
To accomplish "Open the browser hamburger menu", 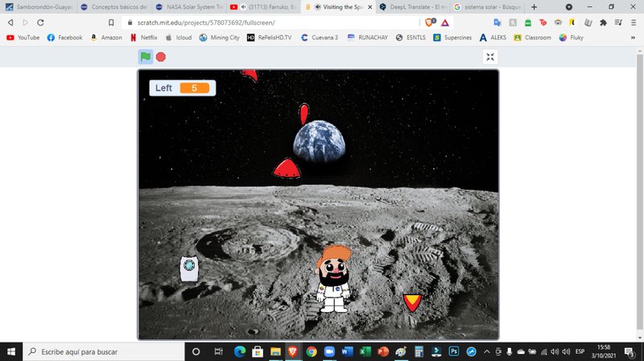I will tap(633, 23).
